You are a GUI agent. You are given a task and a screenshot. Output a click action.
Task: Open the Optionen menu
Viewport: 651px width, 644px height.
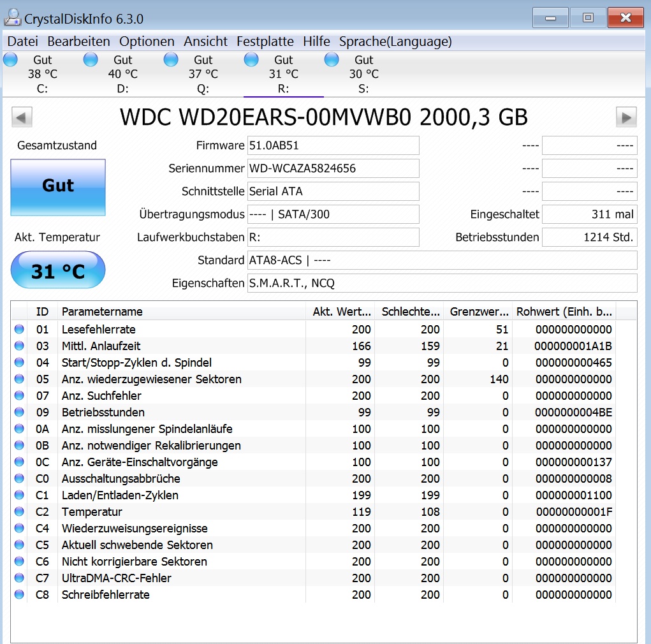147,41
